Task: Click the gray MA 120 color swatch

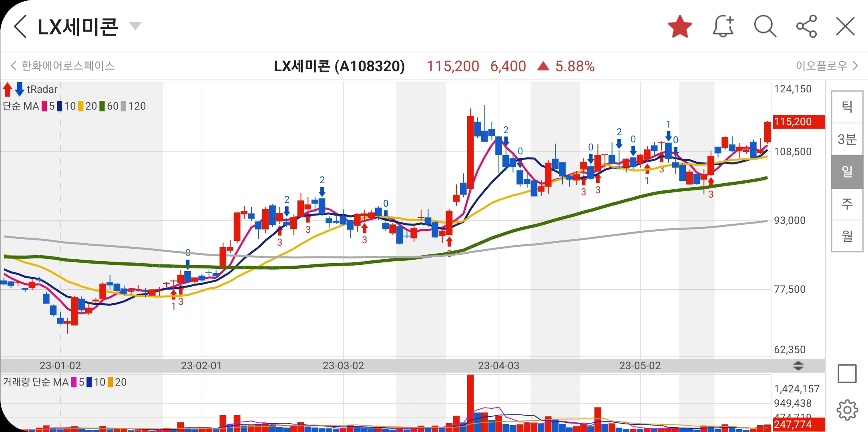Action: coord(123,106)
